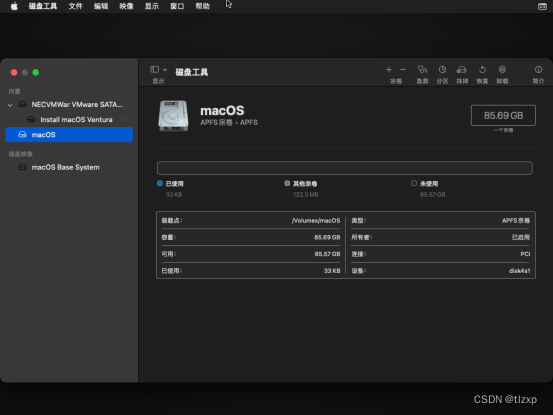The width and height of the screenshot is (553, 415).
Task: Open the Apple menu
Action: coord(14,6)
